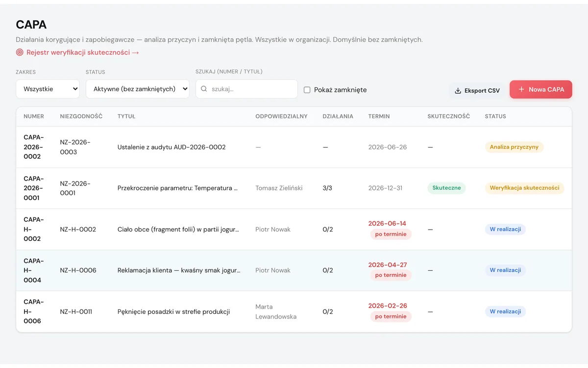This screenshot has height=368, width=588.
Task: Click the magnifier icon in search field
Action: (204, 89)
